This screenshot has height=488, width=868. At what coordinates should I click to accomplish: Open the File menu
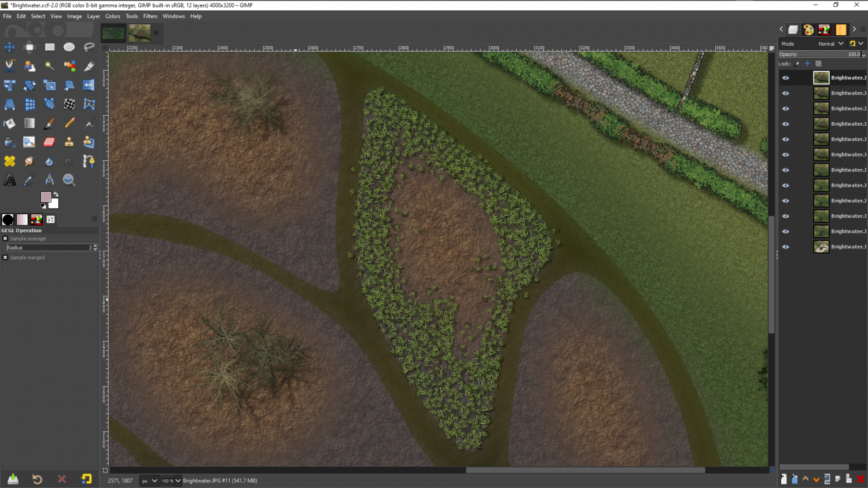[7, 16]
